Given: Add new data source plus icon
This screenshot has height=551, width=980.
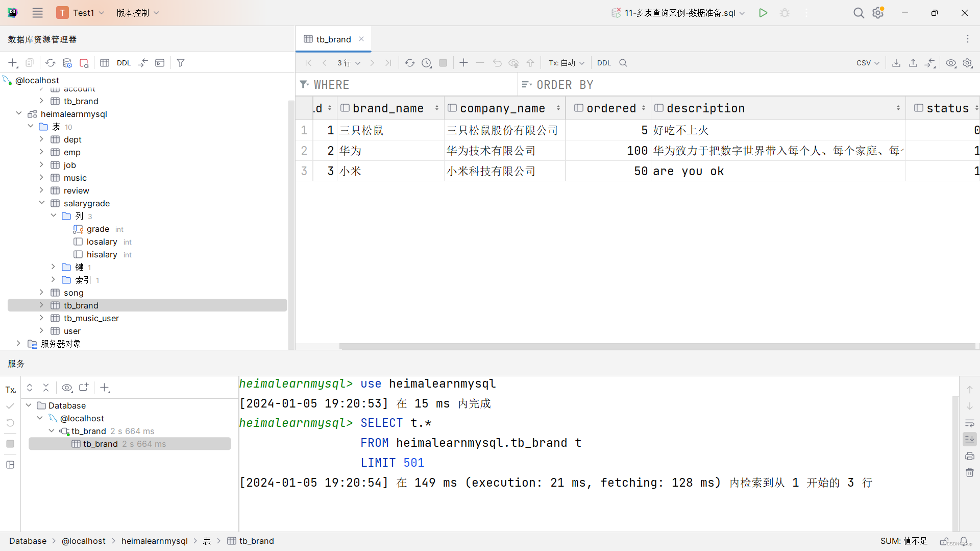Looking at the screenshot, I should [x=13, y=63].
